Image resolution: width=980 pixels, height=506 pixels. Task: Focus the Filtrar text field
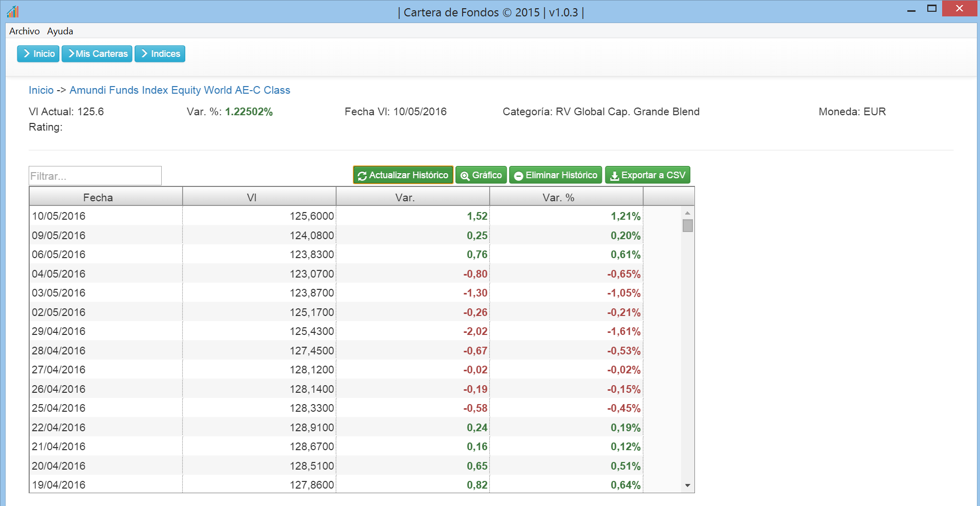tap(95, 176)
